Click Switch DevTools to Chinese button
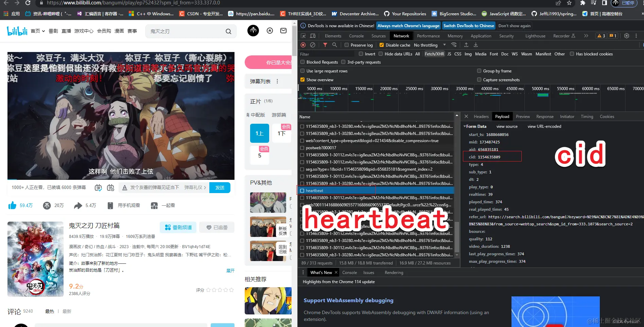Viewport: 644px width, 327px height. (x=469, y=25)
